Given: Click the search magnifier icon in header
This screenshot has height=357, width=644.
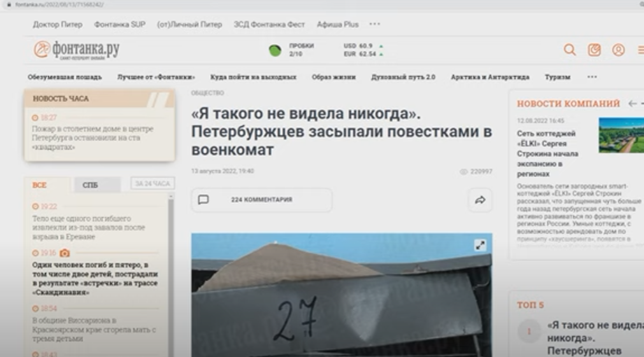Looking at the screenshot, I should click(x=569, y=50).
